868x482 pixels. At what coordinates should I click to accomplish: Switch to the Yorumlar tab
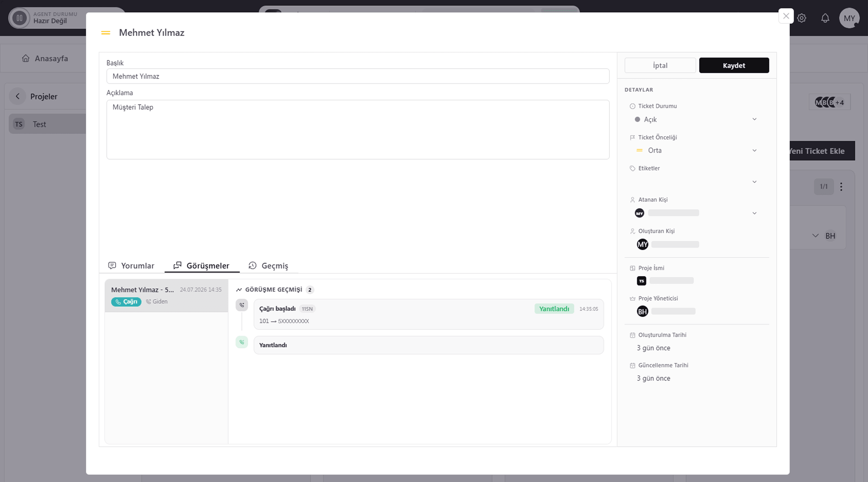(131, 265)
